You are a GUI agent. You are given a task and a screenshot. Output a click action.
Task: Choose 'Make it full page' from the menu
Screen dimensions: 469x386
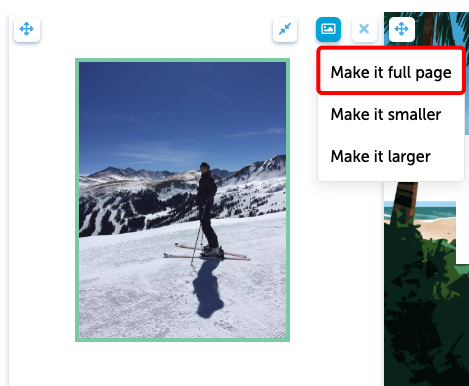point(391,72)
